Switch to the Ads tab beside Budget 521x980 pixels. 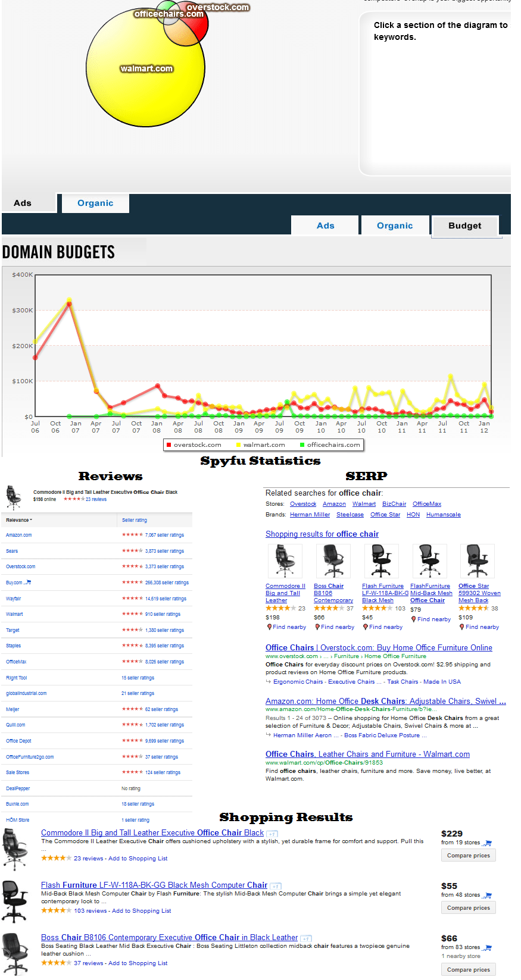pos(325,226)
